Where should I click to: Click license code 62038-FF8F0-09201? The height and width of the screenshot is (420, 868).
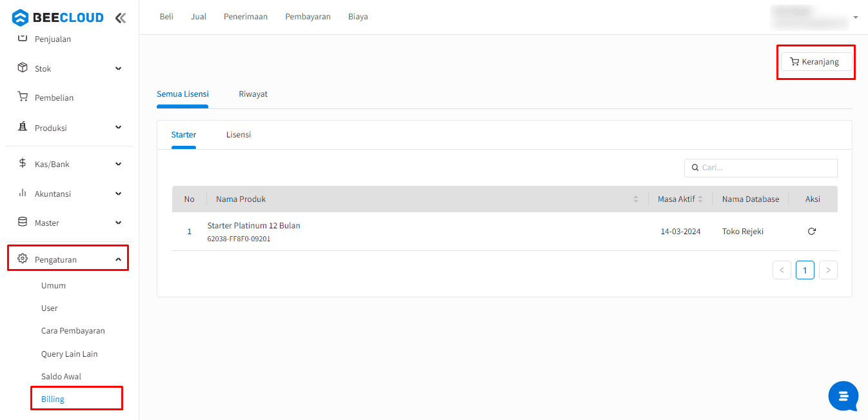(239, 239)
